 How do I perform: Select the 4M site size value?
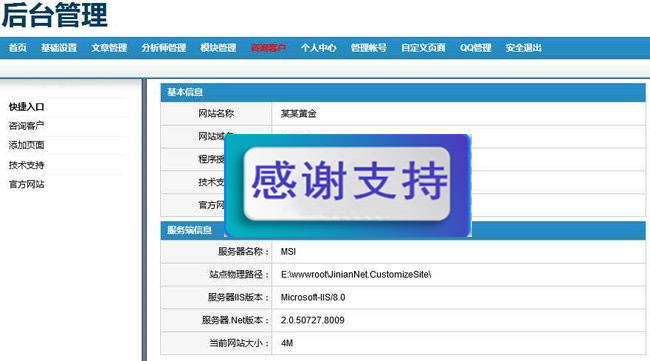[x=287, y=343]
